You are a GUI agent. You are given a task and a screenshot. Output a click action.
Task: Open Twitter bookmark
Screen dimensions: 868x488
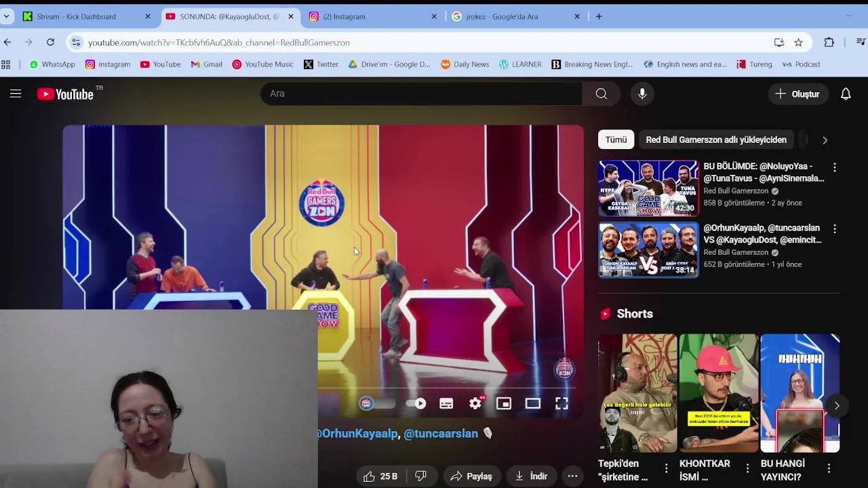click(321, 64)
